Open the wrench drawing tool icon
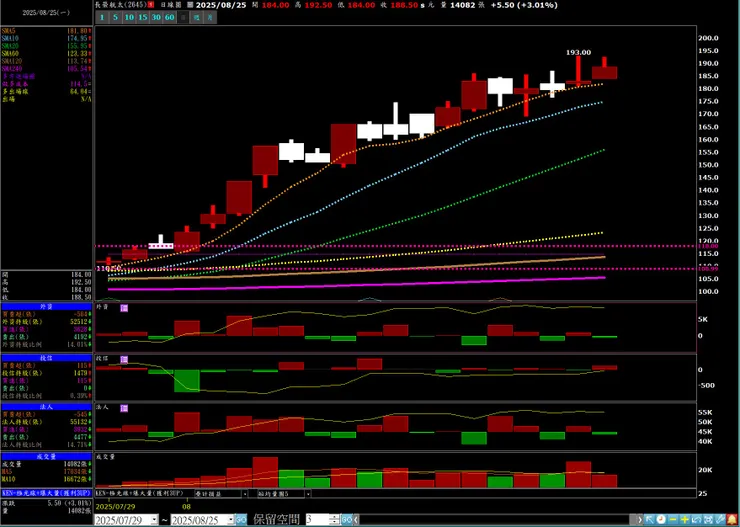This screenshot has height=527, width=740. coord(720,519)
